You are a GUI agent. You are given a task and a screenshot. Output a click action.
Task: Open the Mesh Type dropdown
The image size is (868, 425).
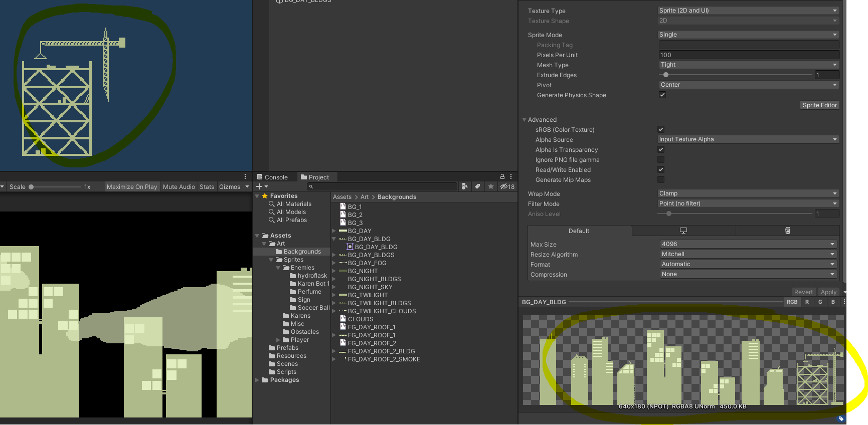pyautogui.click(x=749, y=65)
